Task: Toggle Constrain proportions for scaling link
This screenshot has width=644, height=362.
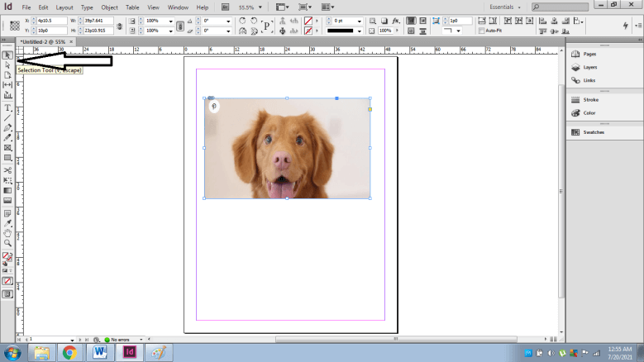Action: click(180, 26)
